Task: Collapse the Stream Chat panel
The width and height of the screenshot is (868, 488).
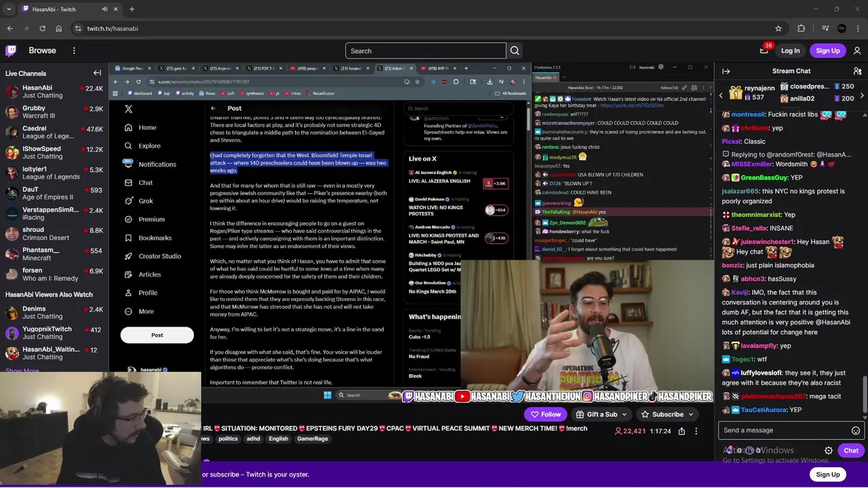Action: pos(726,71)
